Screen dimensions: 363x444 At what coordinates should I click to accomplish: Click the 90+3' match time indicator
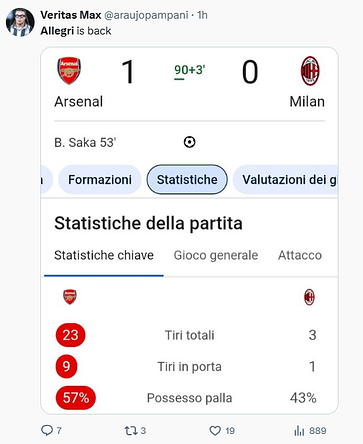coord(190,70)
